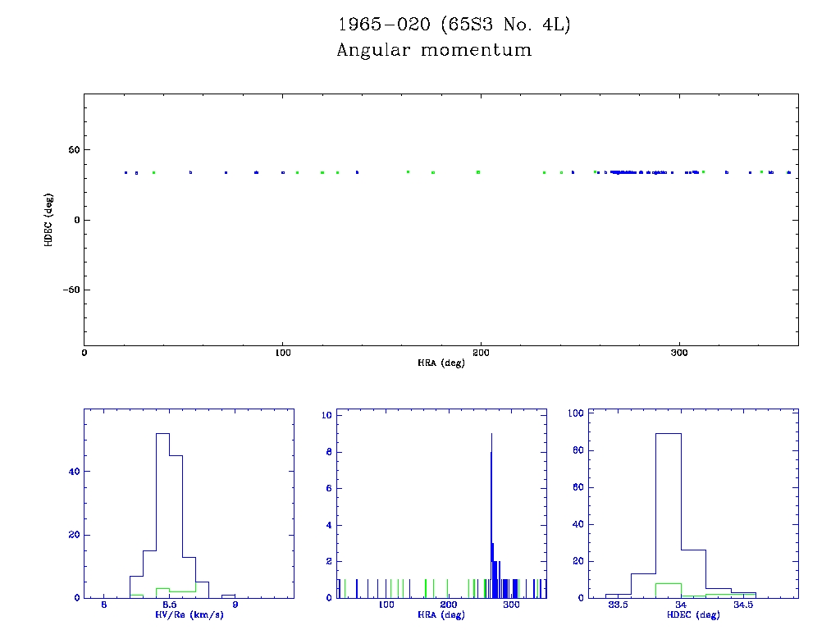Click the tallest green bar in the HDEC histogram
840x630 pixels.
pyautogui.click(x=668, y=590)
